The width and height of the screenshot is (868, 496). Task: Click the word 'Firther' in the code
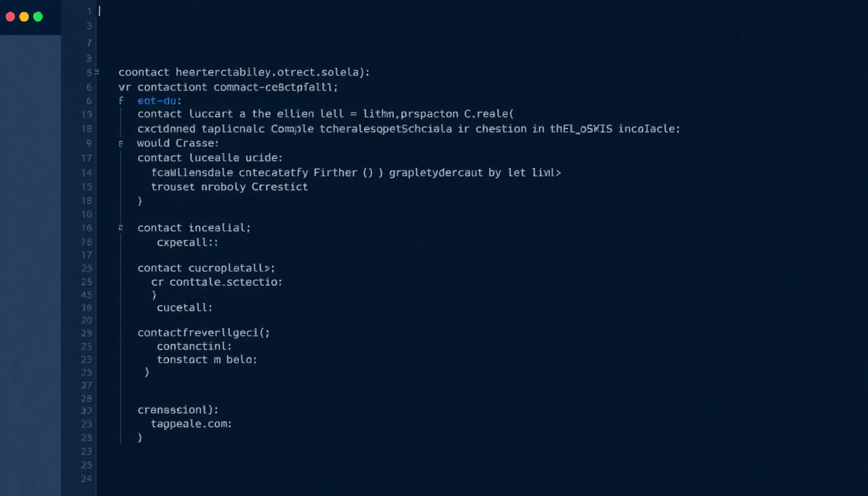[x=335, y=172]
